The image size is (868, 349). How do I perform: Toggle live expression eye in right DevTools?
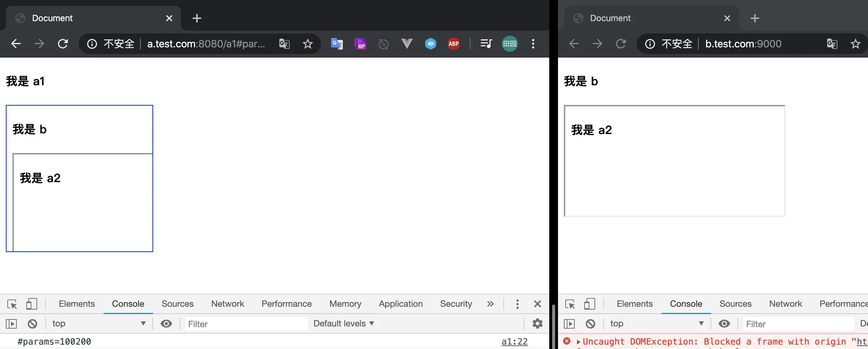pyautogui.click(x=724, y=323)
